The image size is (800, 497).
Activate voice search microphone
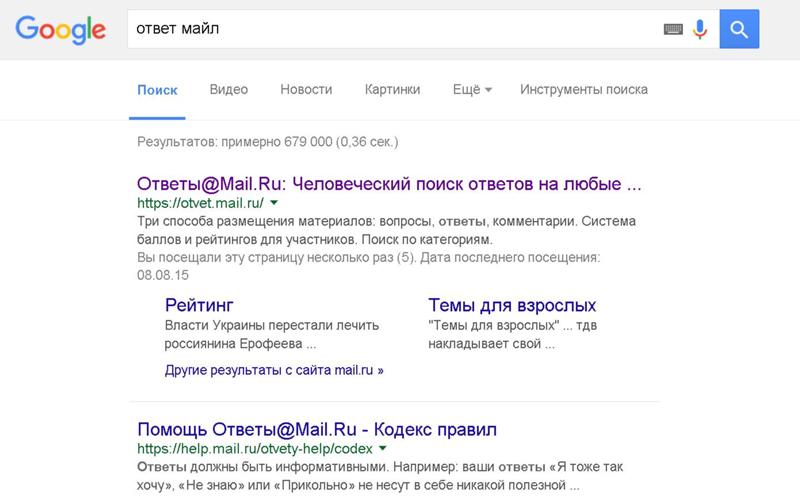700,29
